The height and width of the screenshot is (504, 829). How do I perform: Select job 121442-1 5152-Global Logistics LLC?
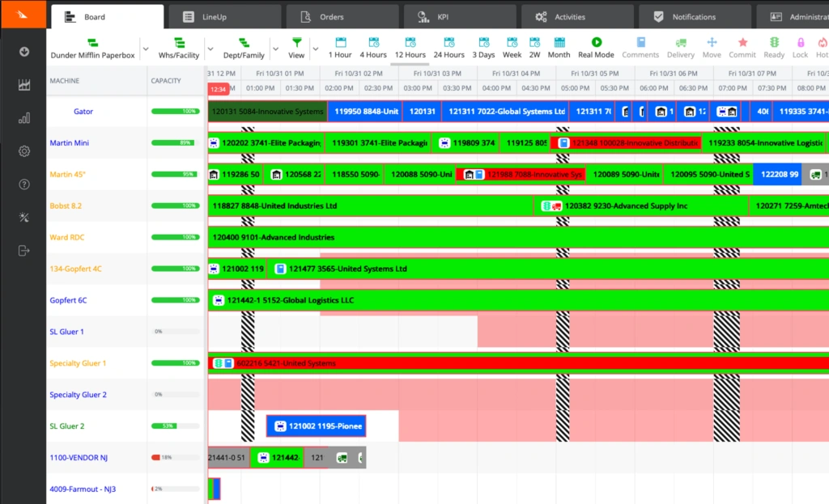coord(518,300)
